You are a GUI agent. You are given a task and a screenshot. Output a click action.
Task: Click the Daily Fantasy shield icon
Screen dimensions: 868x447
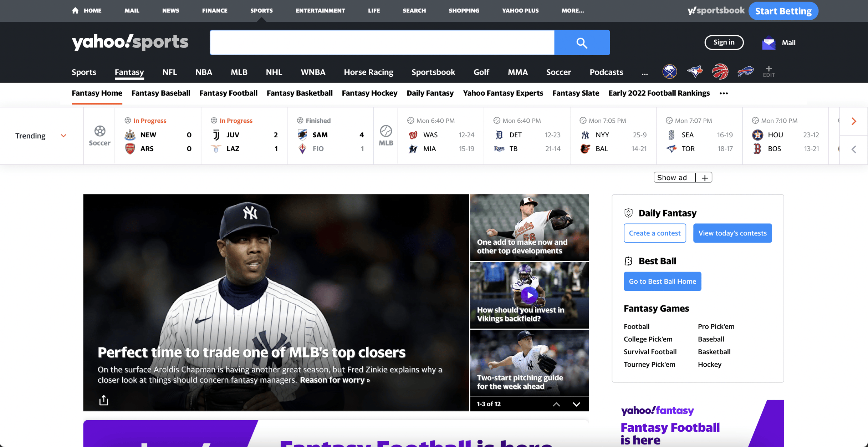628,213
